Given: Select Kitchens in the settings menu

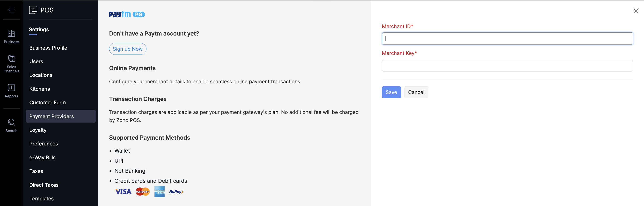Looking at the screenshot, I should pyautogui.click(x=40, y=89).
